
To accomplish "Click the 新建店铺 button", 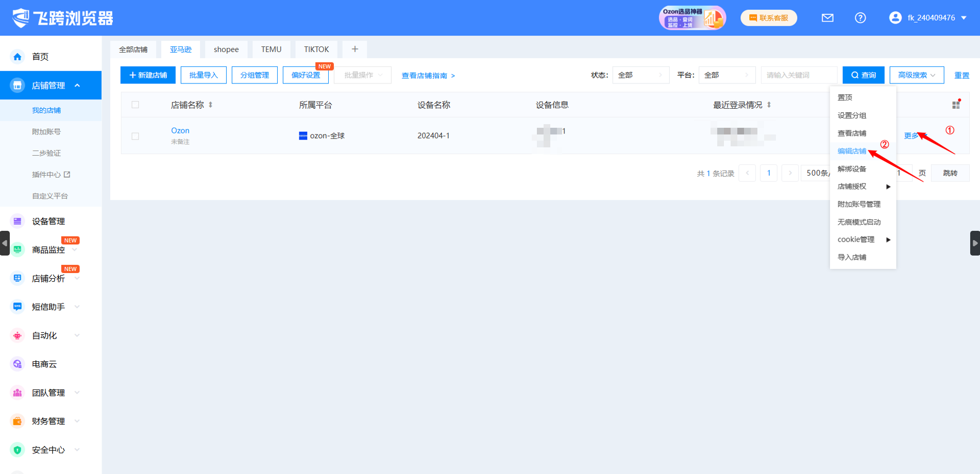I will coord(148,75).
